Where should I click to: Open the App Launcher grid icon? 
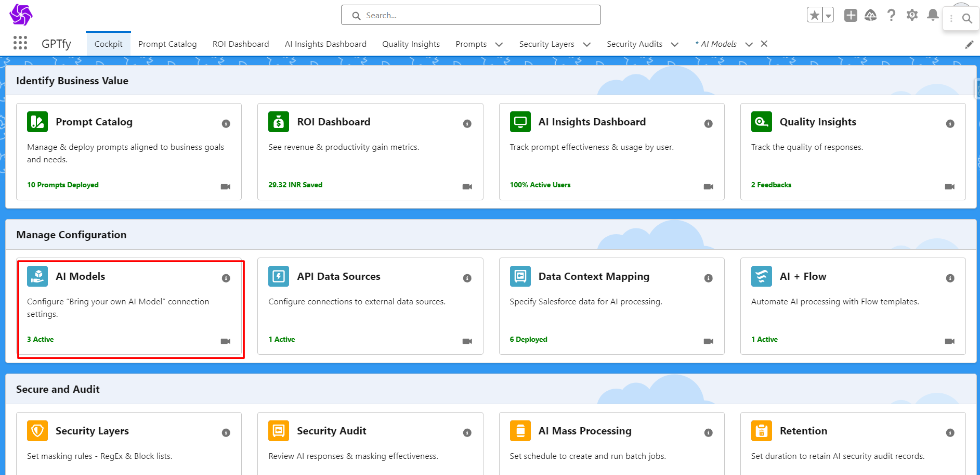20,43
